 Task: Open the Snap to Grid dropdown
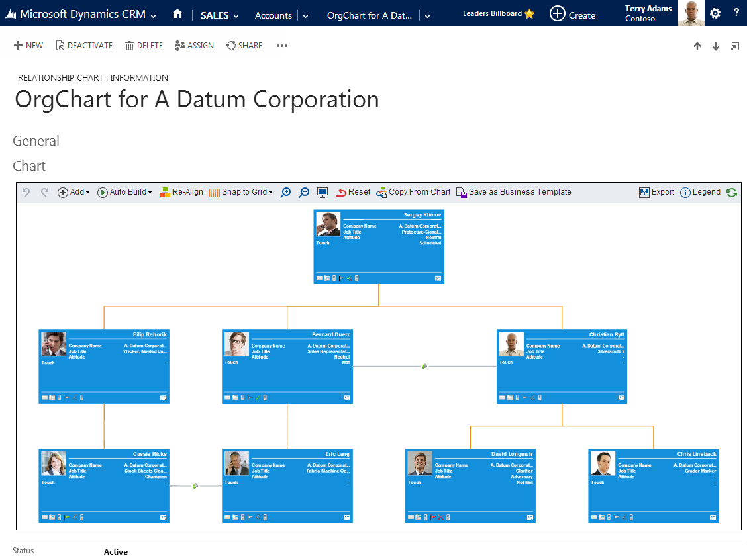(x=241, y=192)
